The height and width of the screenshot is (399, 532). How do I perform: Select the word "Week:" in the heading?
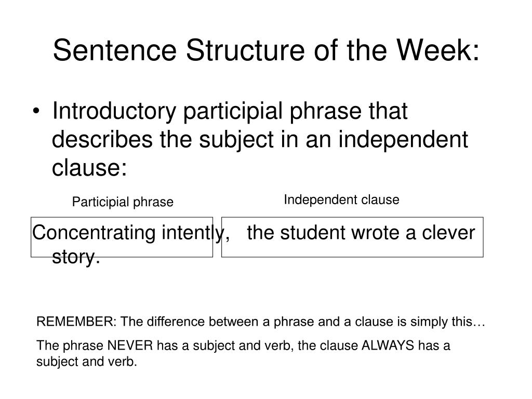coord(438,50)
